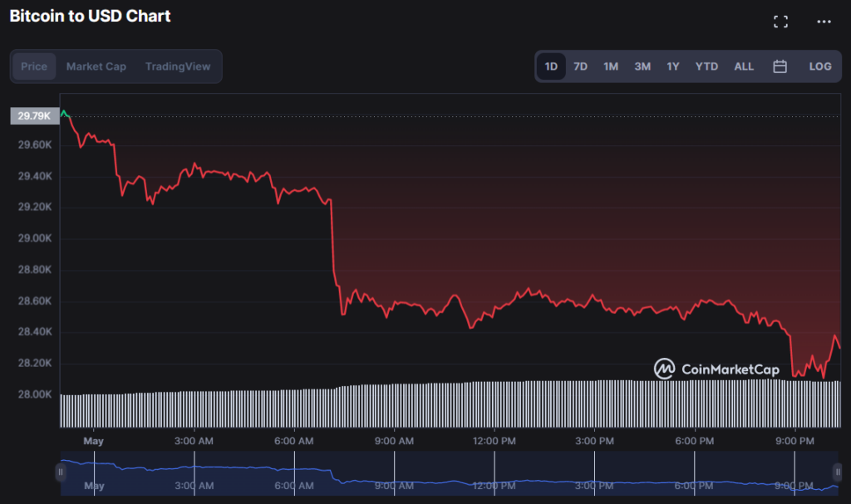This screenshot has height=504, width=851.
Task: Select the YTD time range
Action: coord(706,66)
